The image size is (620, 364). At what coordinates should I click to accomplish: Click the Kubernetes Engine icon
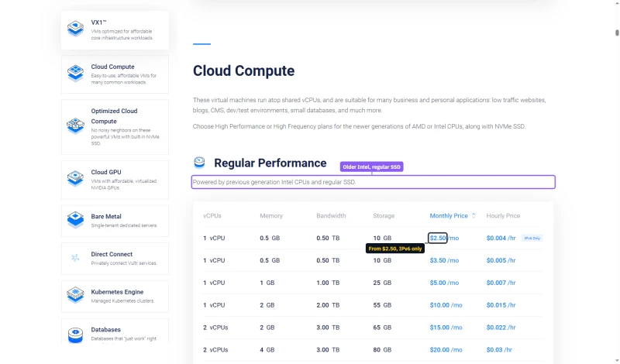pos(75,295)
